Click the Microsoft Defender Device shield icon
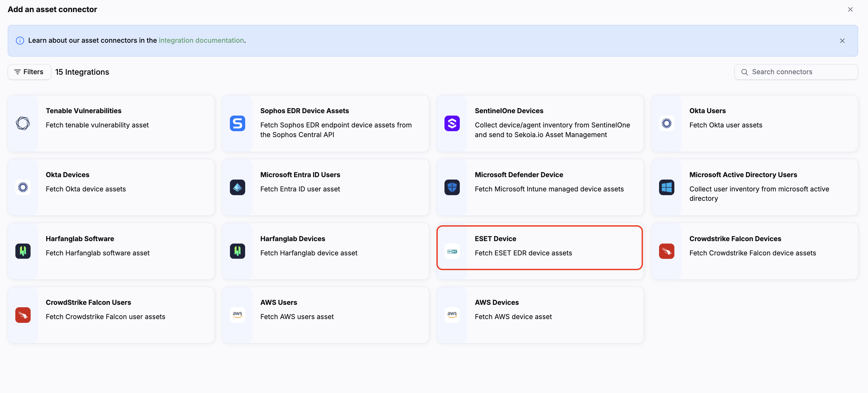Image resolution: width=868 pixels, height=393 pixels. [452, 187]
